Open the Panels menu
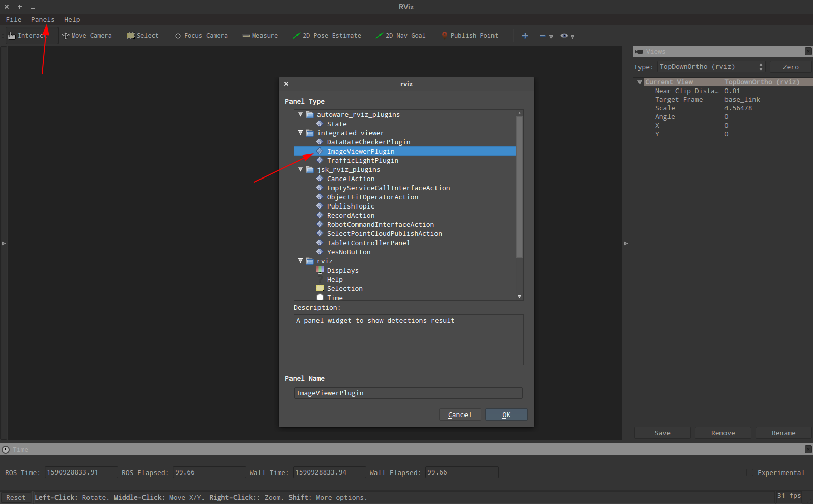The image size is (813, 504). 43,20
